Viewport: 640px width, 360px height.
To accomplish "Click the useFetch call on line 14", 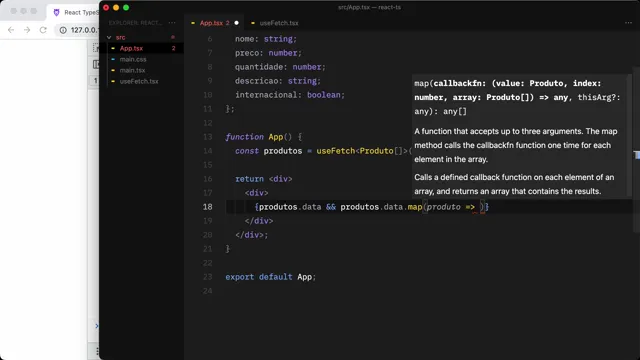I will click(x=336, y=151).
